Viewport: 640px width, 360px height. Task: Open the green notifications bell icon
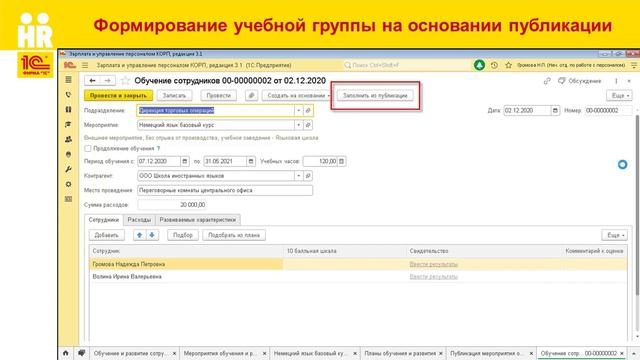479,65
